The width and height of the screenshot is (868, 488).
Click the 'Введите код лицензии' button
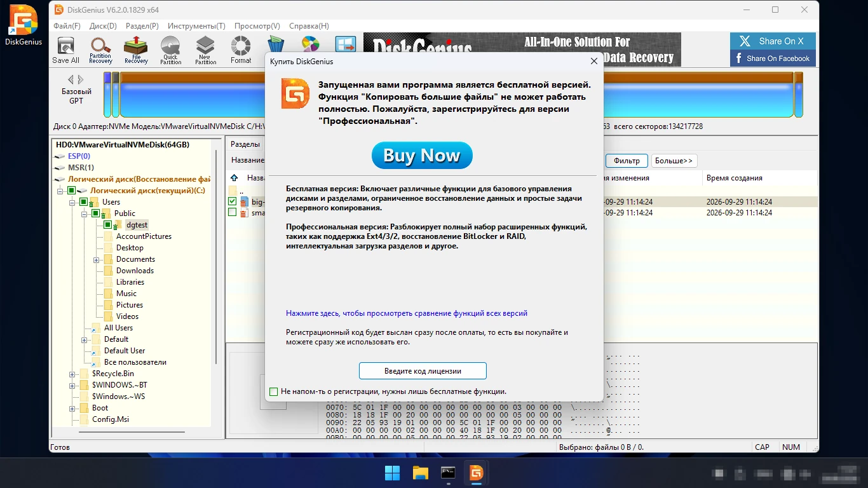[x=423, y=371]
